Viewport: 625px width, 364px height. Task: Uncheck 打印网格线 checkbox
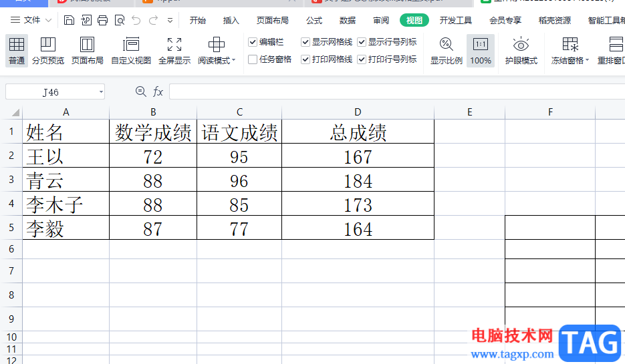[x=305, y=59]
